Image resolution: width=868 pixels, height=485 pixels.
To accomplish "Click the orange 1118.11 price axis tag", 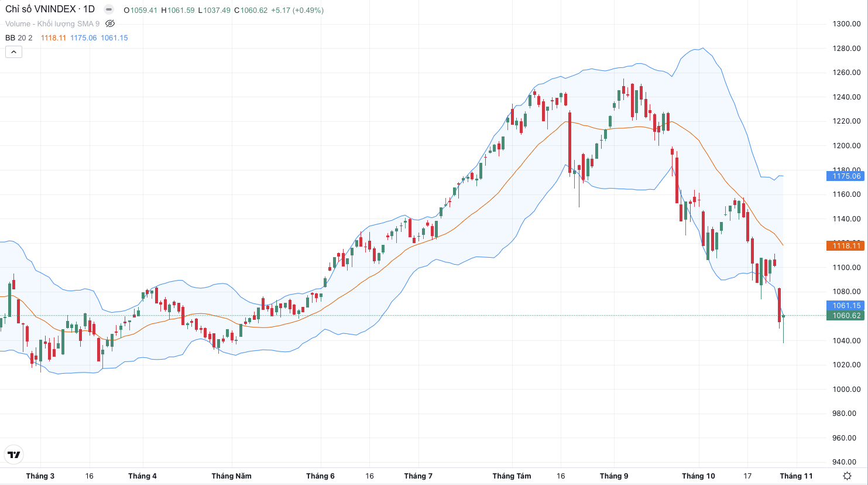I will (x=846, y=246).
